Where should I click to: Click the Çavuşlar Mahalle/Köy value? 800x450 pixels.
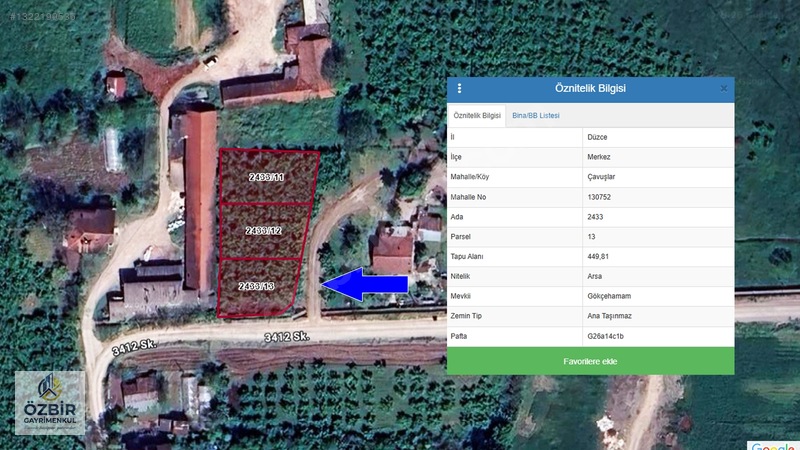pos(601,177)
